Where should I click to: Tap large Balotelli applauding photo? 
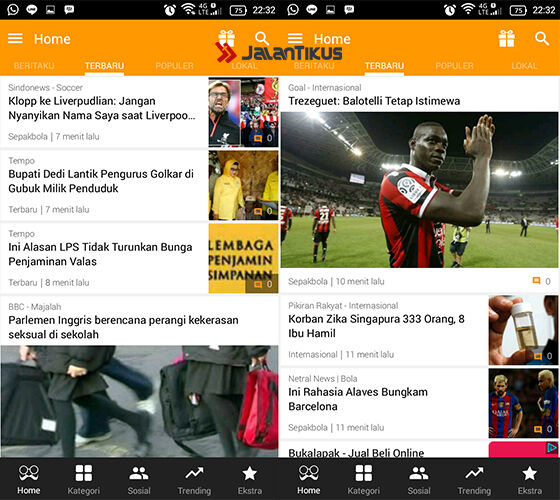419,190
